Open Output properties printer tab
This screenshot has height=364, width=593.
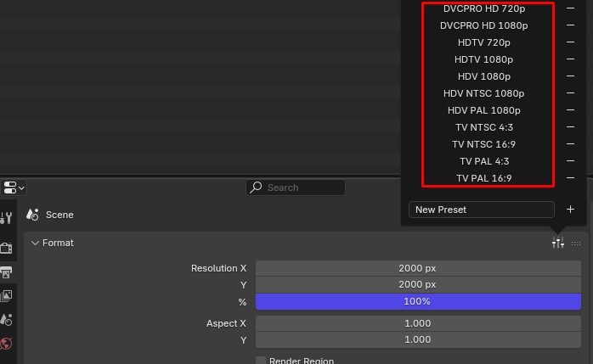tap(6, 272)
